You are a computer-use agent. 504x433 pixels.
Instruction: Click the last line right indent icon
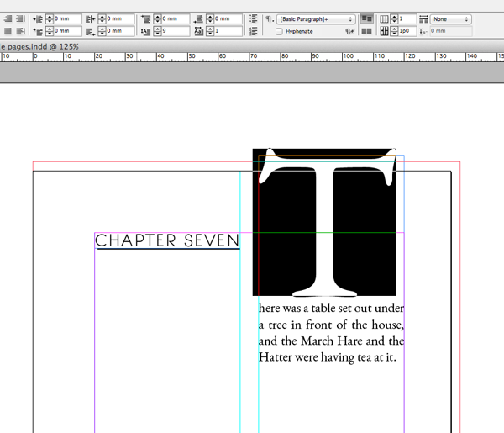91,31
